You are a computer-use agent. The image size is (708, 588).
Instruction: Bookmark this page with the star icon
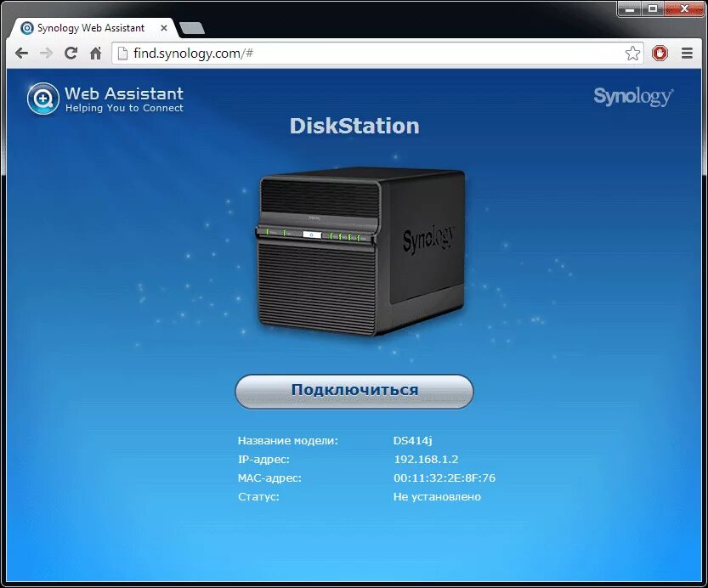(632, 54)
